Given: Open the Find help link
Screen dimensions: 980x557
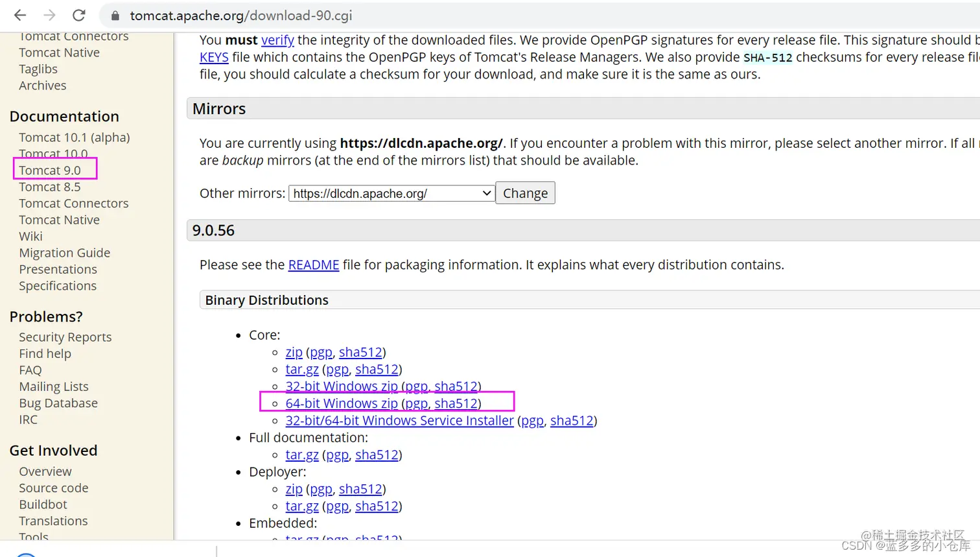Looking at the screenshot, I should click(x=45, y=353).
